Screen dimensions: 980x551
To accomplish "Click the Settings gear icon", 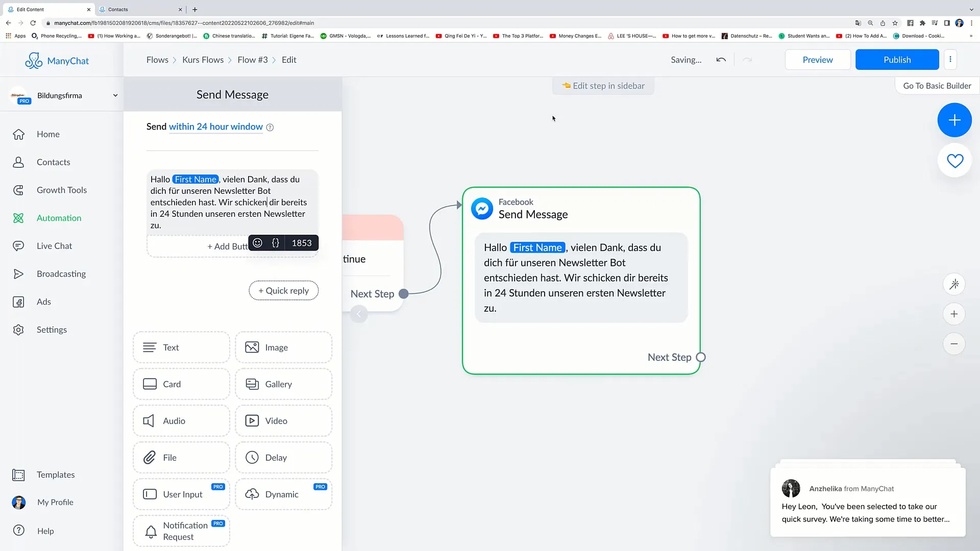I will [x=18, y=330].
